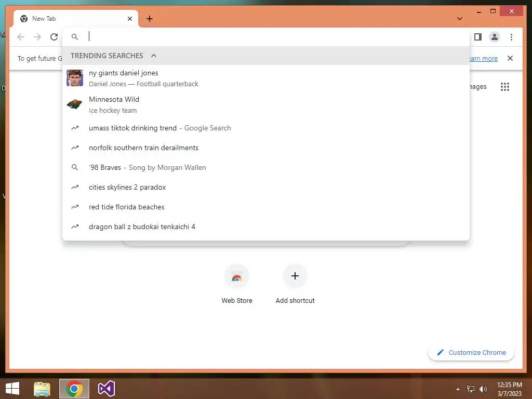Image resolution: width=532 pixels, height=399 pixels.
Task: Click the browser forward arrow
Action: click(37, 37)
